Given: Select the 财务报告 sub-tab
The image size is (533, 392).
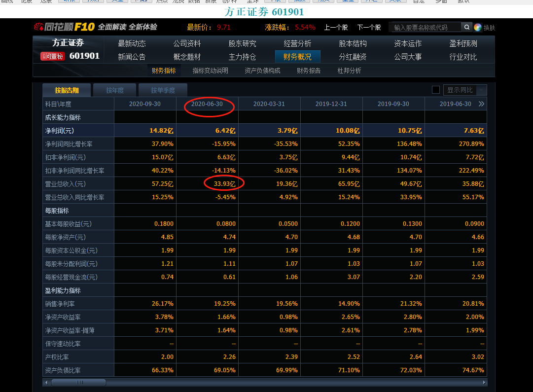Looking at the screenshot, I should point(309,71).
